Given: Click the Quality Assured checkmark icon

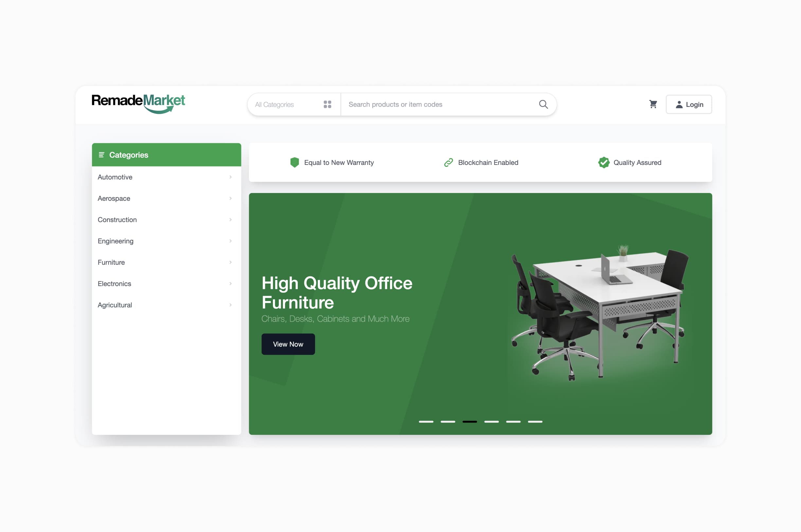Looking at the screenshot, I should click(604, 162).
